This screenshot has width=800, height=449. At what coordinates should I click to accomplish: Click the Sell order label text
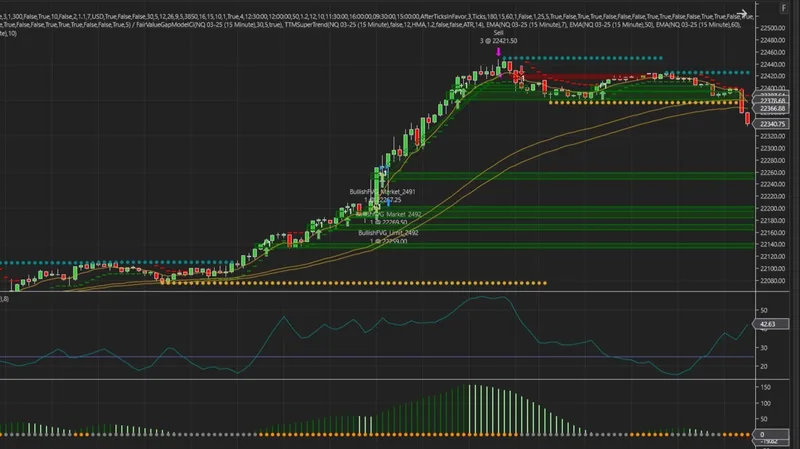(x=498, y=33)
